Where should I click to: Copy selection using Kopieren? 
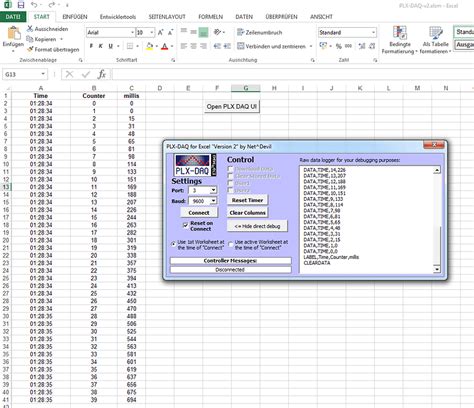pyautogui.click(x=41, y=39)
